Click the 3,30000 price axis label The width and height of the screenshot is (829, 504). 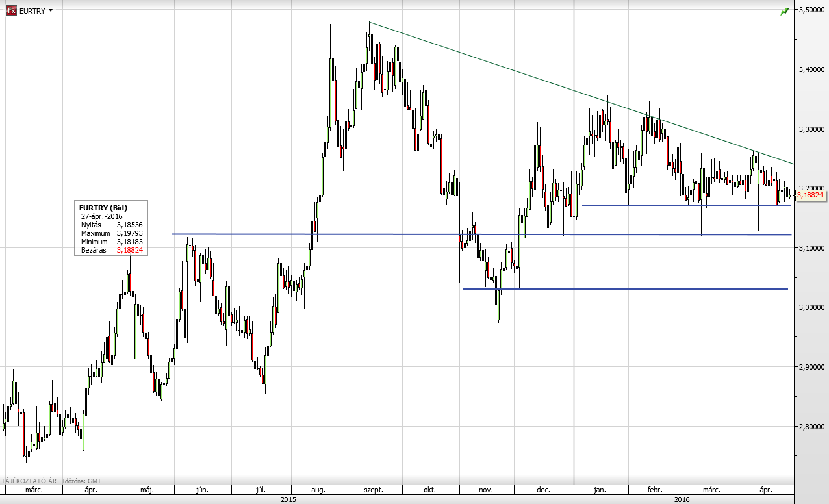812,129
